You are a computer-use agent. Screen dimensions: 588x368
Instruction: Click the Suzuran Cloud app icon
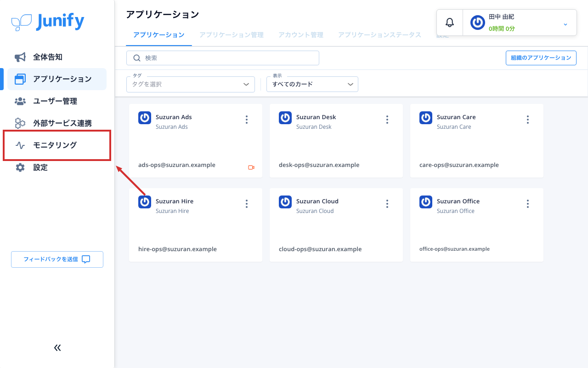pyautogui.click(x=285, y=202)
